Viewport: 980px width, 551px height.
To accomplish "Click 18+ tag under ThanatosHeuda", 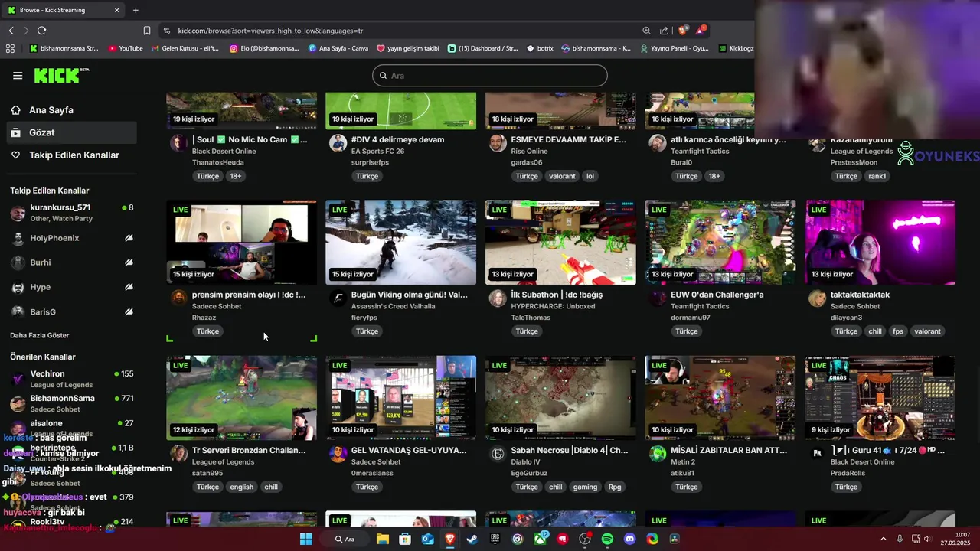I will pos(236,176).
